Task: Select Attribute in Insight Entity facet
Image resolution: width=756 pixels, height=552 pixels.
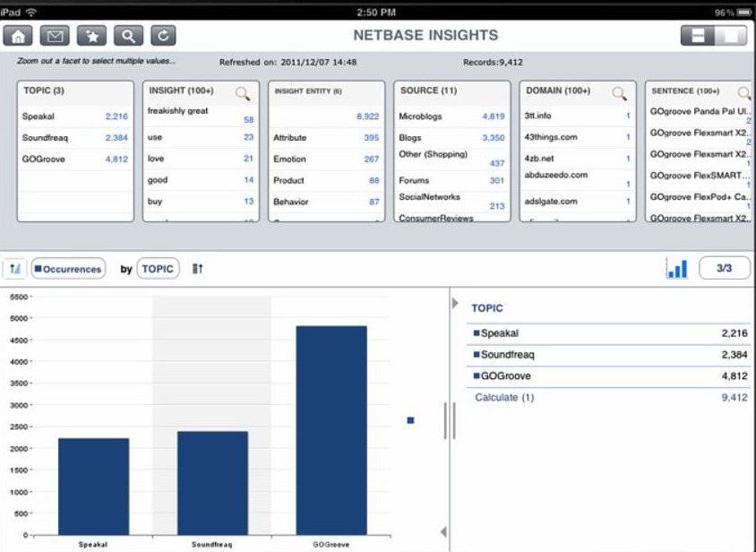Action: [326, 137]
